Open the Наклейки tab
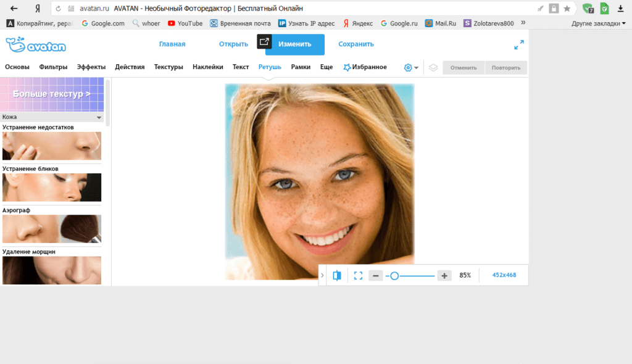The image size is (632, 364). [207, 67]
